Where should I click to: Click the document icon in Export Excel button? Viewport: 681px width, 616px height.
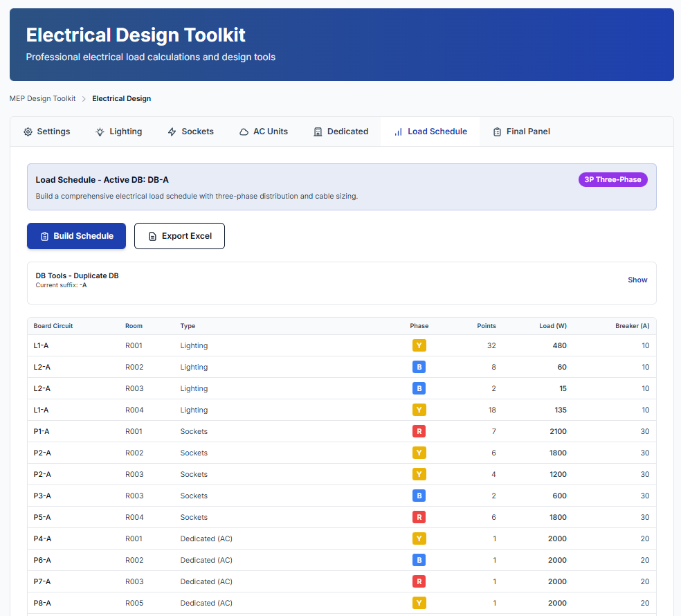pyautogui.click(x=153, y=236)
